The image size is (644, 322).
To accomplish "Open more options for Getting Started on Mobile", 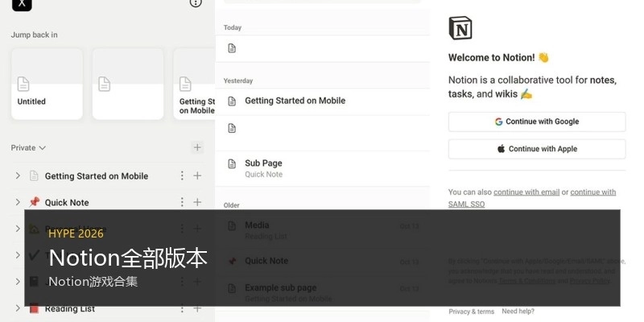I will pyautogui.click(x=182, y=175).
